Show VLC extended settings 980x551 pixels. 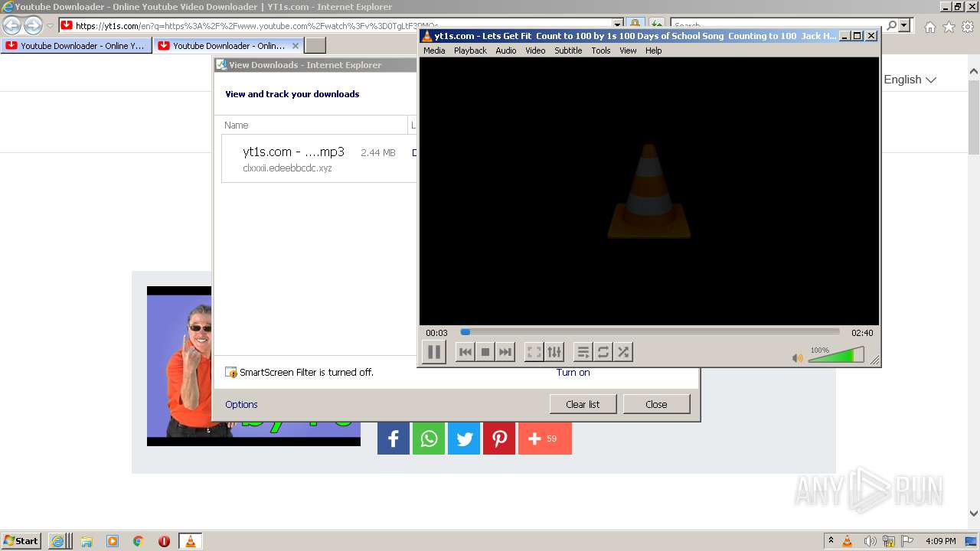tap(554, 352)
